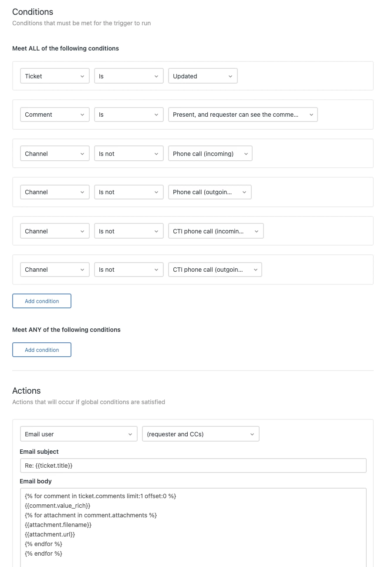Click Add condition under Meet ANY
Screen dimensions: 392x567
click(42, 350)
